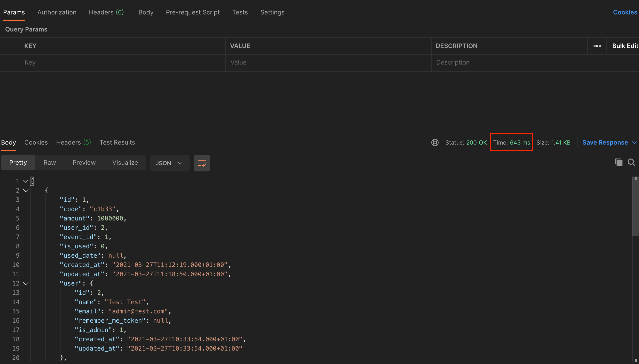Click the VALUE column header
Screen dimensions: 639x364
(240, 46)
